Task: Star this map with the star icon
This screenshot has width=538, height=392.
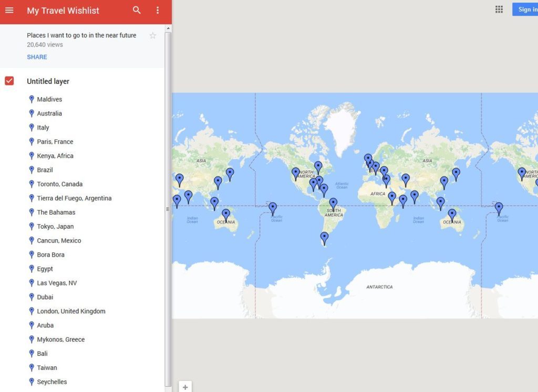Action: tap(153, 36)
